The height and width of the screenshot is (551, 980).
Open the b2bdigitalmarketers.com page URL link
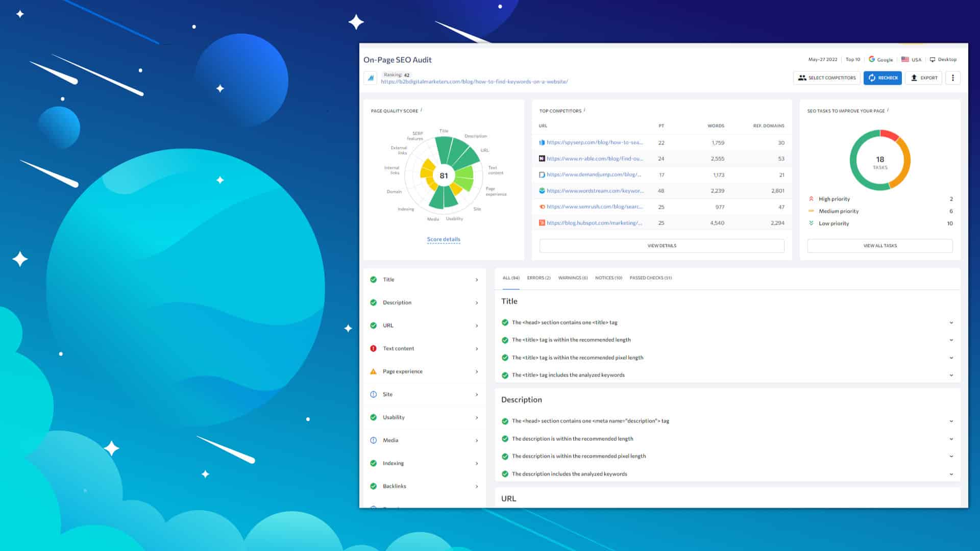pyautogui.click(x=474, y=82)
